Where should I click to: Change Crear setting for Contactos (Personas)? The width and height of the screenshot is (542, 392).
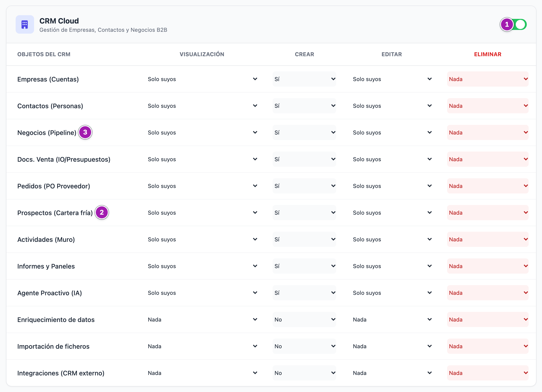[x=304, y=106]
